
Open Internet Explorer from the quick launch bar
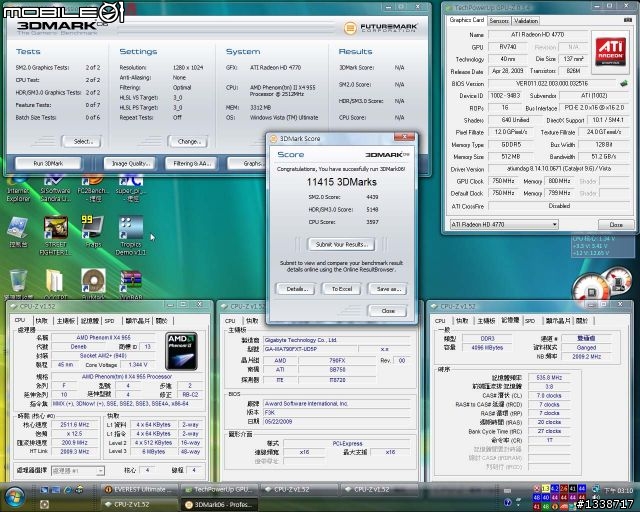67,489
